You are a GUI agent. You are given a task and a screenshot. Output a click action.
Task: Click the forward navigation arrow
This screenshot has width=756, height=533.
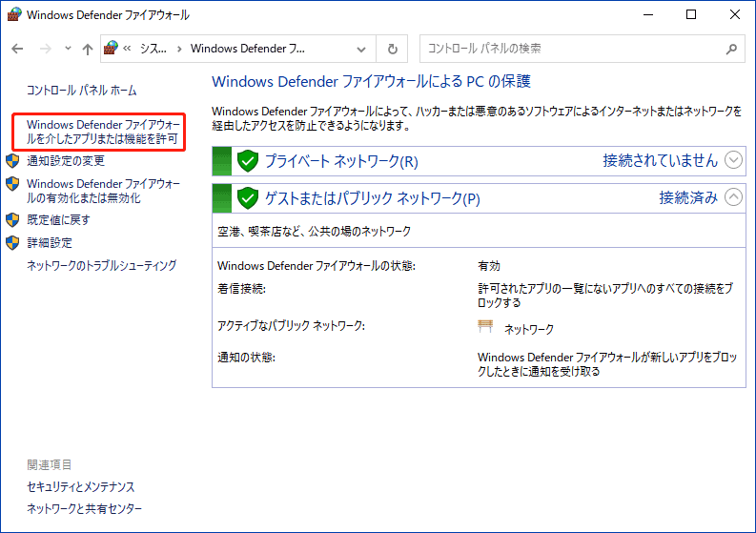[x=46, y=49]
